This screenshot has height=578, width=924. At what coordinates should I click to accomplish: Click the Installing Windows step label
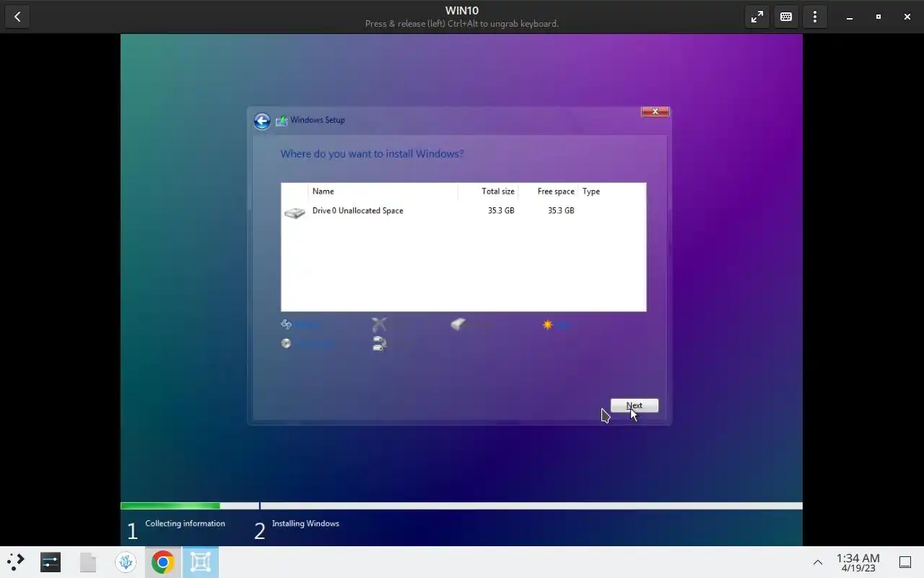pyautogui.click(x=305, y=524)
